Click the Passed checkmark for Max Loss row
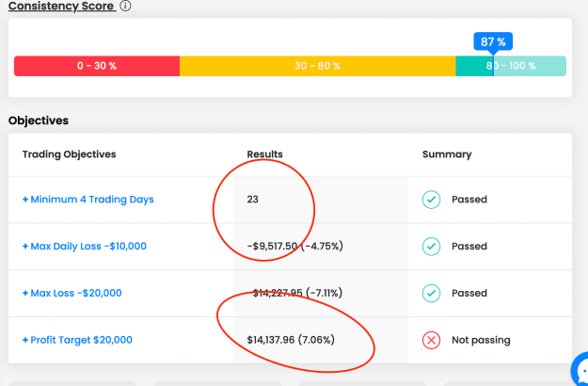Image resolution: width=588 pixels, height=386 pixels. point(431,294)
